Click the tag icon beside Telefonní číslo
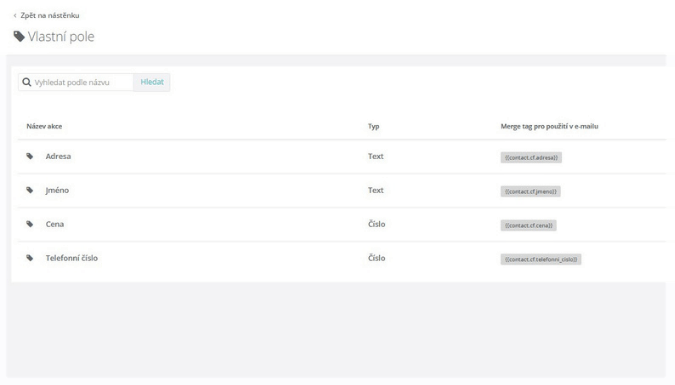The image size is (675, 385). (x=30, y=258)
